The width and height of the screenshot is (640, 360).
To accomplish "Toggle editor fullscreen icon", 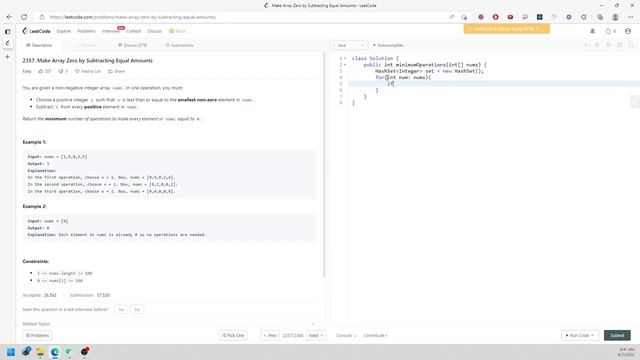I will pyautogui.click(x=631, y=45).
